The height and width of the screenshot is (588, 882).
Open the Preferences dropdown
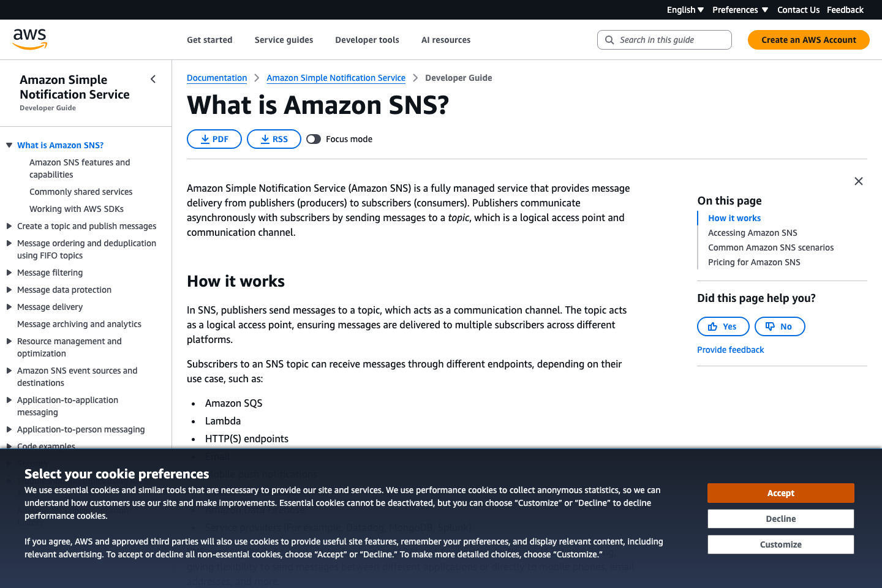(x=740, y=9)
